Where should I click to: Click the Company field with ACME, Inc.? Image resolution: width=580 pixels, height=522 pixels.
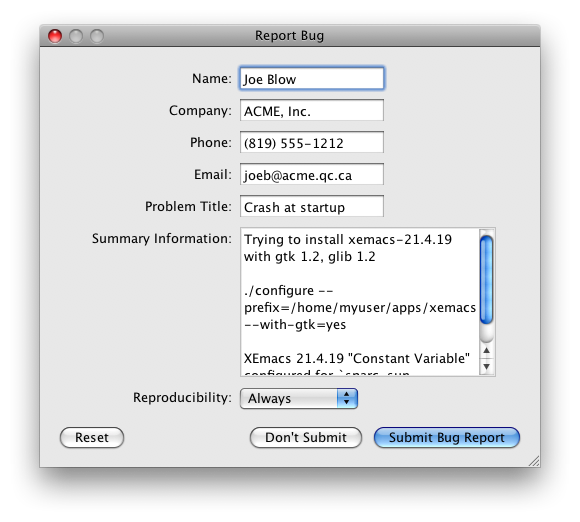click(x=312, y=110)
